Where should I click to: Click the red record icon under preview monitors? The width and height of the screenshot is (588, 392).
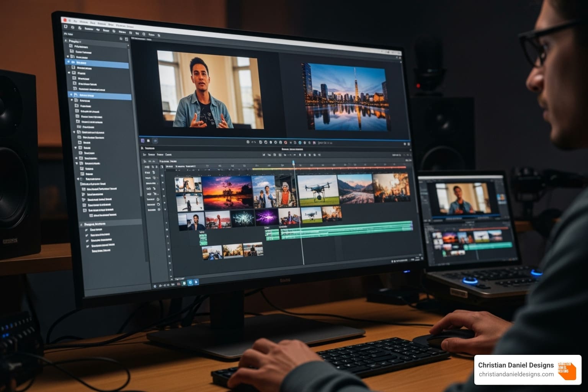click(285, 142)
